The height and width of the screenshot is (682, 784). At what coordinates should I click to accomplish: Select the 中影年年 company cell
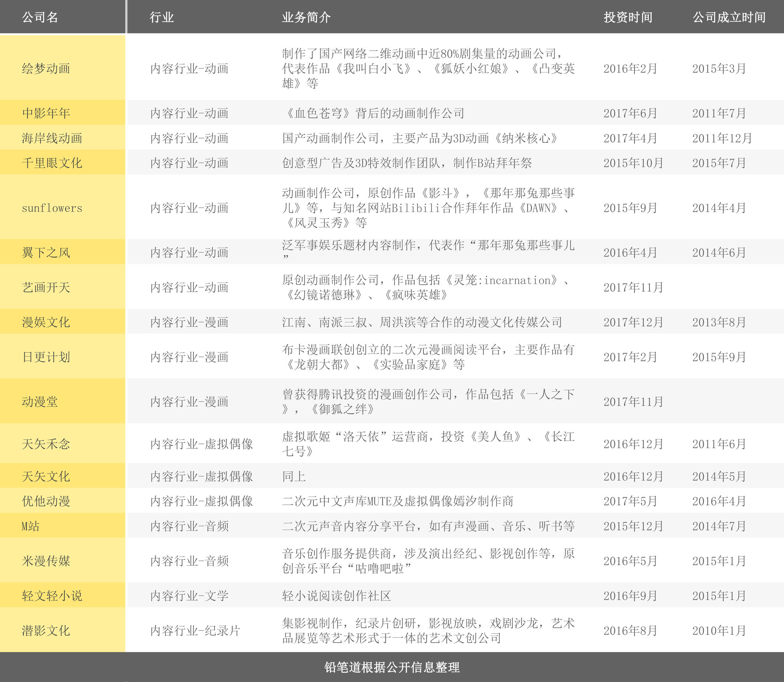46,113
